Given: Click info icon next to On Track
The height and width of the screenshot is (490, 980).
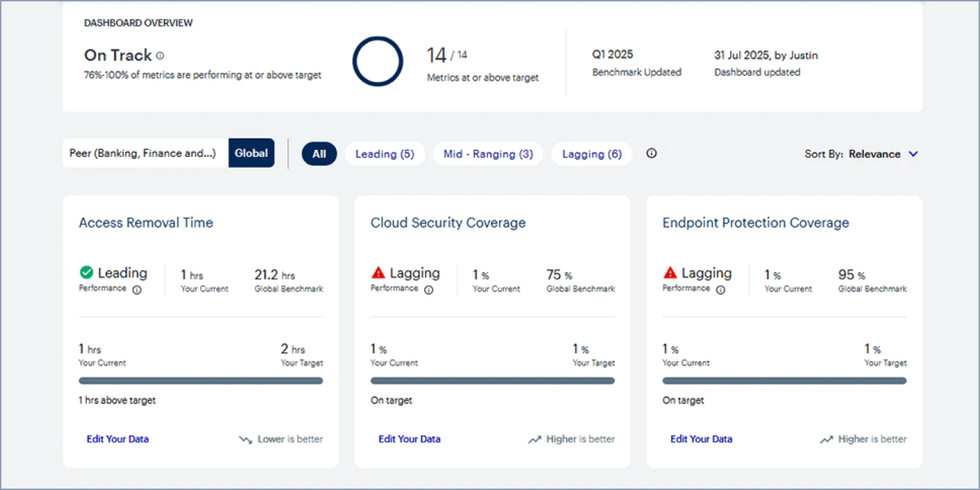Looking at the screenshot, I should coord(160,56).
